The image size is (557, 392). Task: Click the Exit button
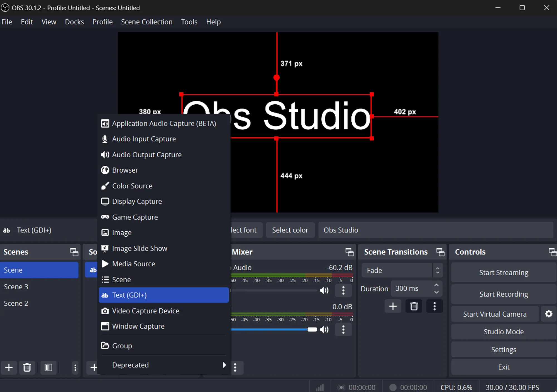[504, 367]
